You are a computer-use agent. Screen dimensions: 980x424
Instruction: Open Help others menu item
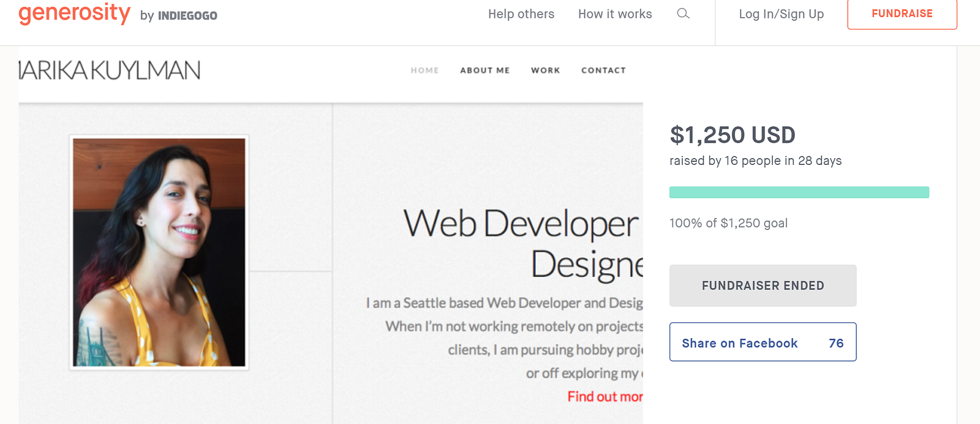(521, 14)
